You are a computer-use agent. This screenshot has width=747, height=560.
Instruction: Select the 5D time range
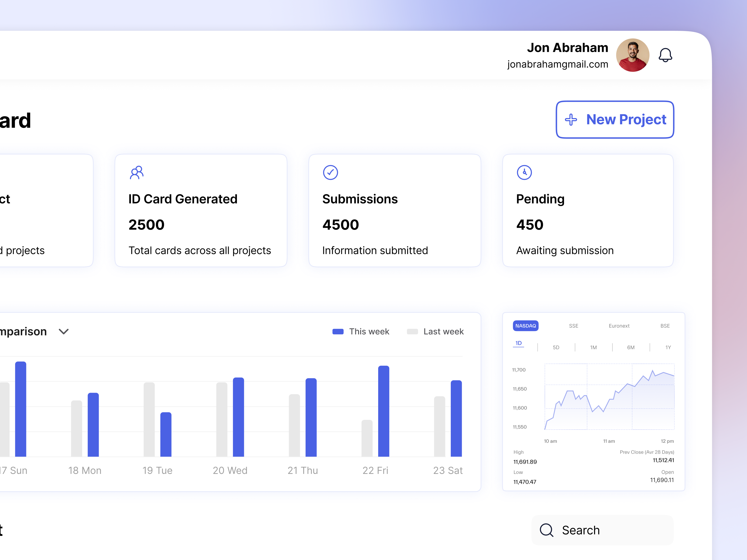coord(556,347)
